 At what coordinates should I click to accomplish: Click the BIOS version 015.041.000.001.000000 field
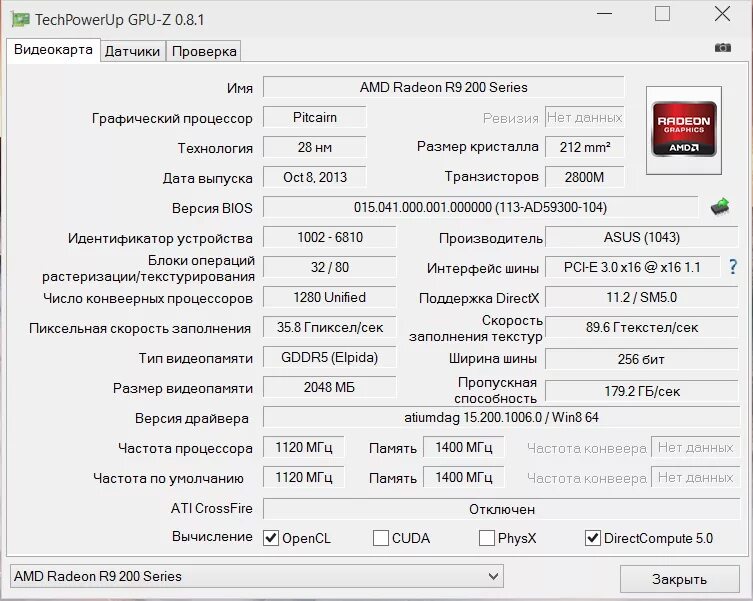(x=480, y=207)
